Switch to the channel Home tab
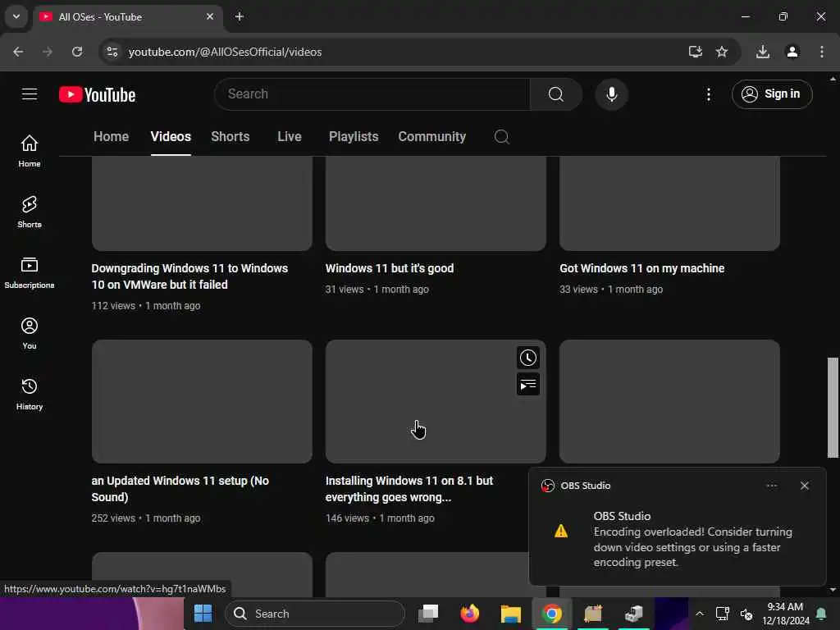The height and width of the screenshot is (630, 840). 111,137
